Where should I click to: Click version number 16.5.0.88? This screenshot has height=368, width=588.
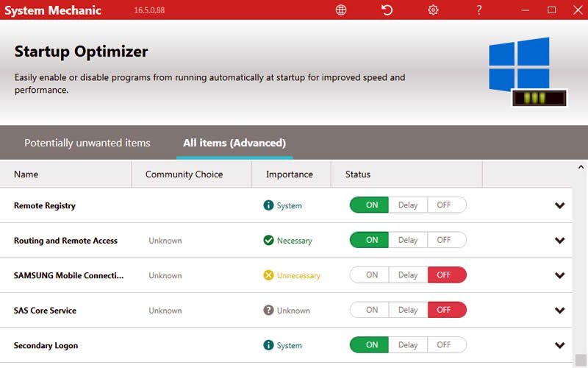[149, 10]
